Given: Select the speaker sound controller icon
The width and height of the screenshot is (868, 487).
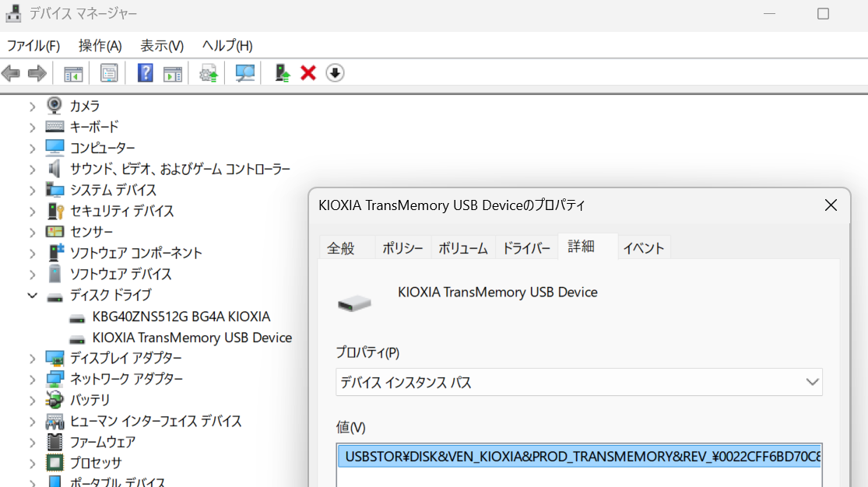Looking at the screenshot, I should click(x=54, y=168).
